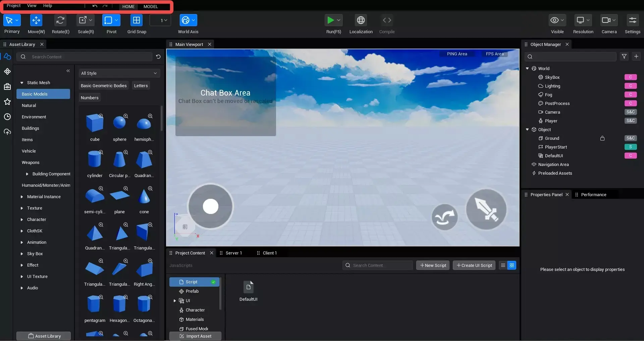Viewport: 644px width, 341px height.
Task: Open the Primary tool dropdown arrow
Action: point(17,20)
